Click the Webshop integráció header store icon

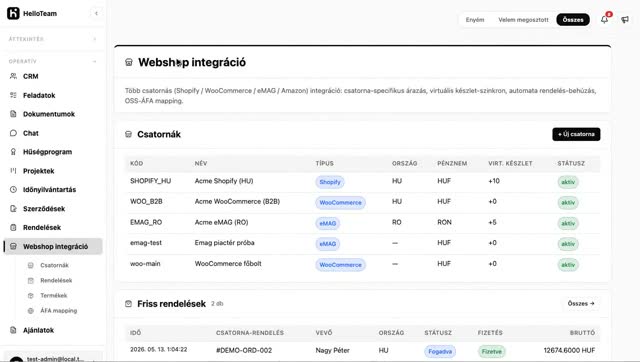coord(129,62)
